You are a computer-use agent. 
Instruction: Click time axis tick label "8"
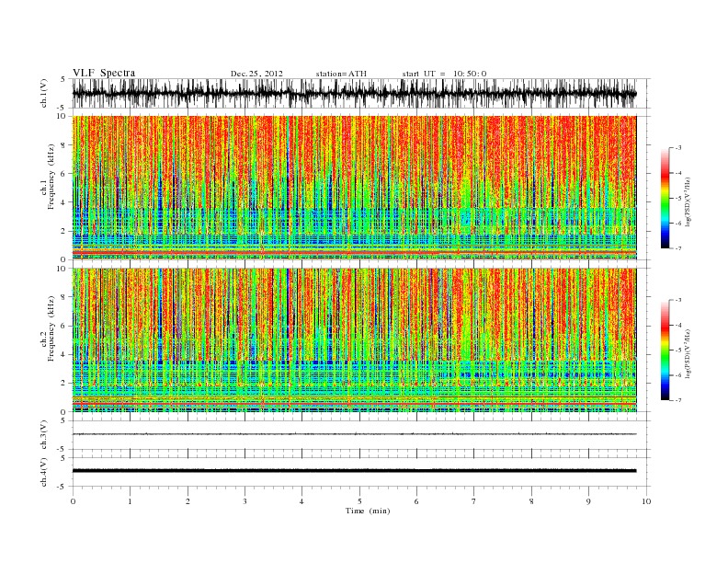pos(531,501)
